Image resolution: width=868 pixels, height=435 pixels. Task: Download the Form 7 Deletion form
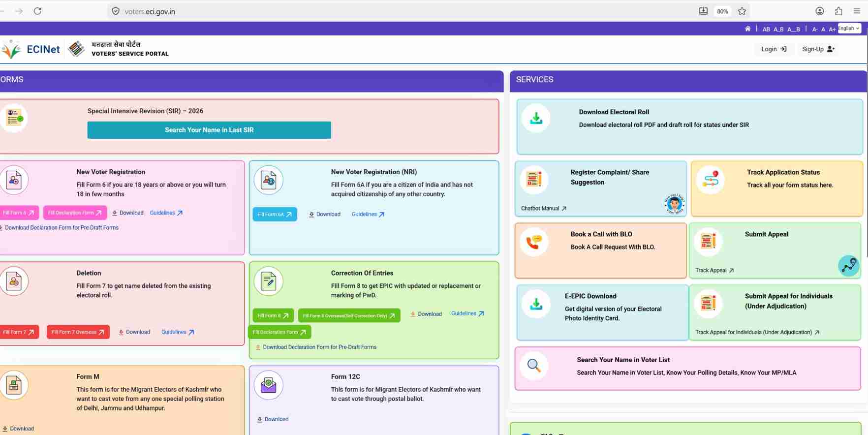pos(134,332)
